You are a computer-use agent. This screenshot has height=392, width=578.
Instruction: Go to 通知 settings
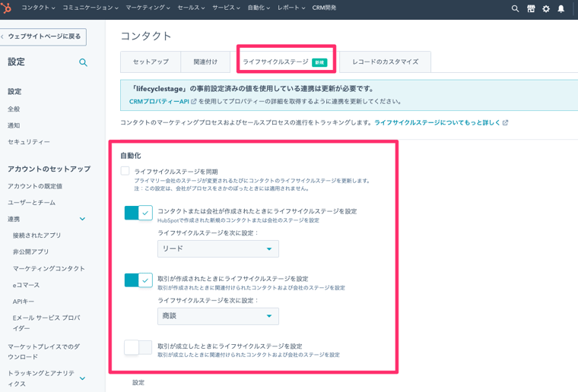point(14,125)
